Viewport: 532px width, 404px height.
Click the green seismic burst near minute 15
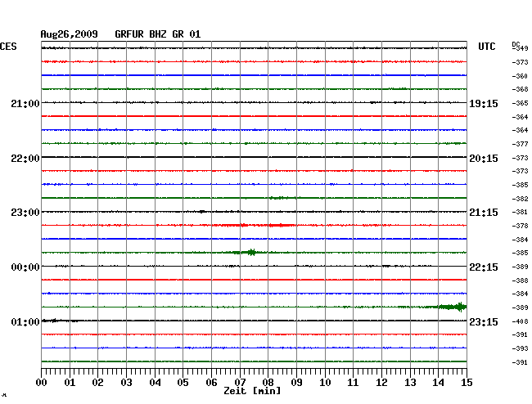tap(453, 307)
